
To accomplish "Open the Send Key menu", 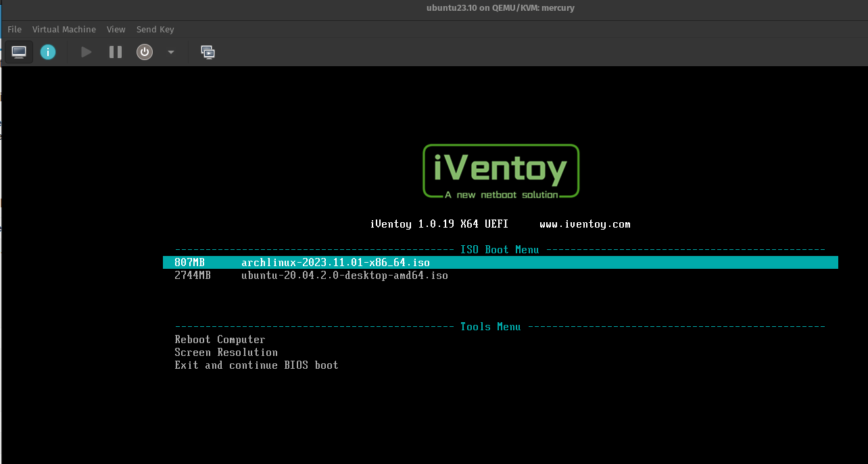I will click(x=155, y=29).
